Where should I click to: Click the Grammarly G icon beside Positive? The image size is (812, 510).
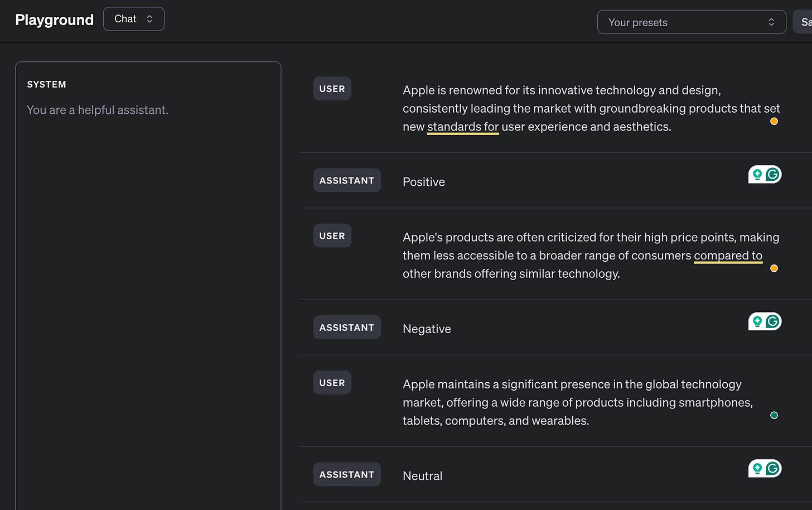pyautogui.click(x=772, y=175)
